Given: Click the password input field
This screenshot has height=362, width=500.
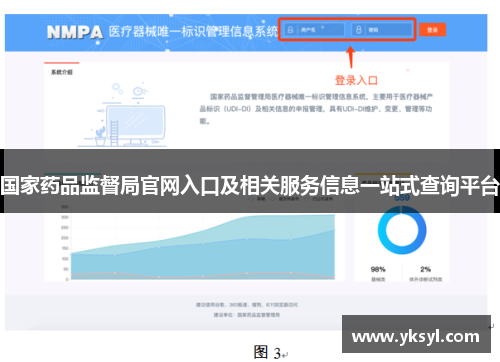Looking at the screenshot, I should (382, 30).
